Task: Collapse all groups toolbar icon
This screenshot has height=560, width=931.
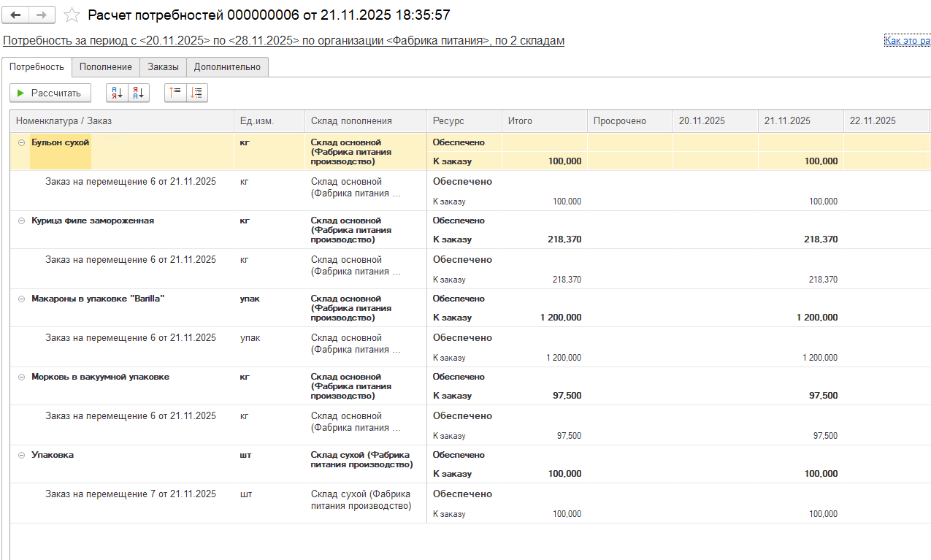Action: pyautogui.click(x=175, y=93)
